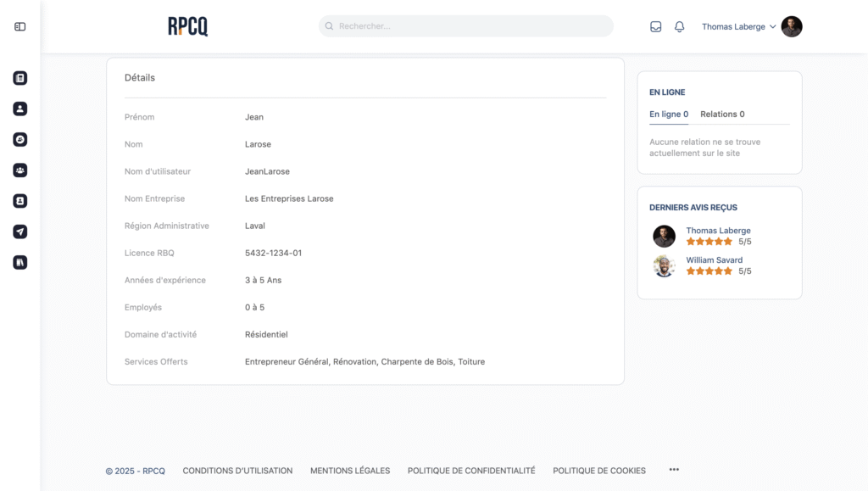Open William Savard's five-star rating
The width and height of the screenshot is (868, 491).
[x=709, y=271]
